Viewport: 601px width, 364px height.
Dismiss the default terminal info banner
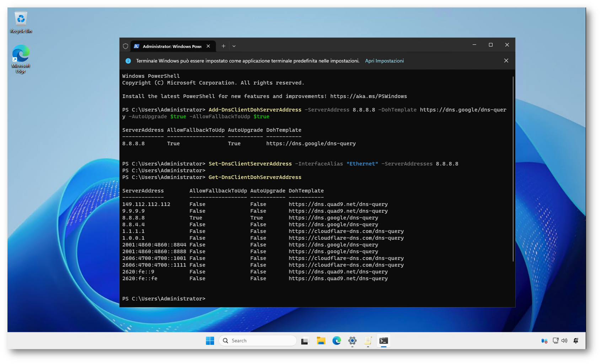coord(506,61)
